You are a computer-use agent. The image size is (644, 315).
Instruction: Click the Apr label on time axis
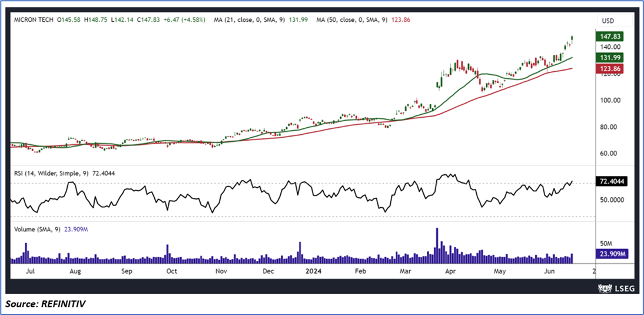click(452, 271)
